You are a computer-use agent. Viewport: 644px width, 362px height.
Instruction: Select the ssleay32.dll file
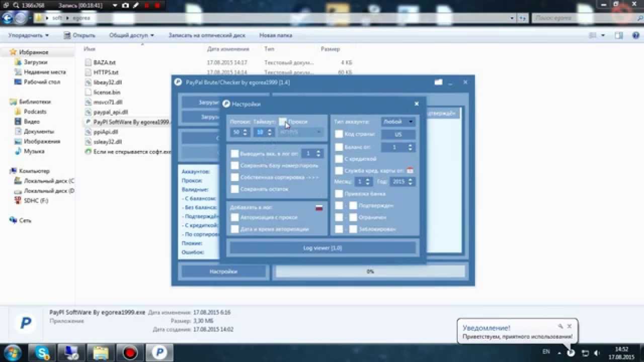[x=108, y=142]
